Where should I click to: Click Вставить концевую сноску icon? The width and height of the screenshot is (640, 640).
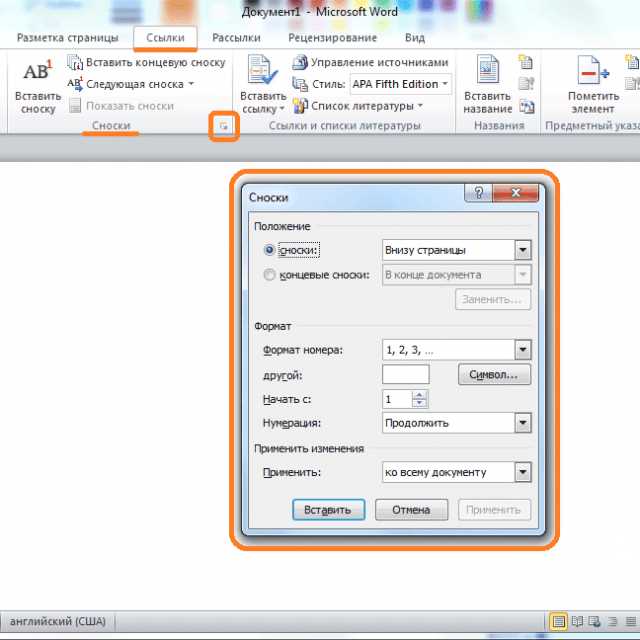pyautogui.click(x=75, y=62)
